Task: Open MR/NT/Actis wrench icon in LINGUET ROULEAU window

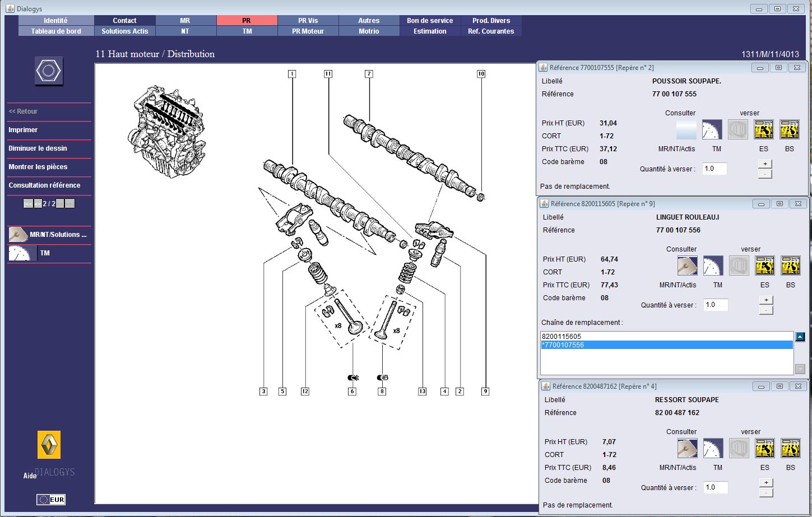Action: pos(688,266)
